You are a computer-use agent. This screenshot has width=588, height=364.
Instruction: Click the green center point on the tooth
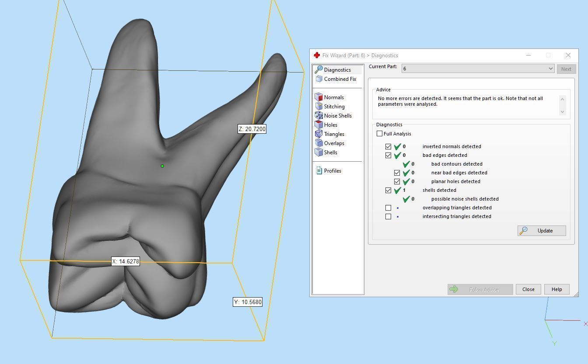click(162, 166)
